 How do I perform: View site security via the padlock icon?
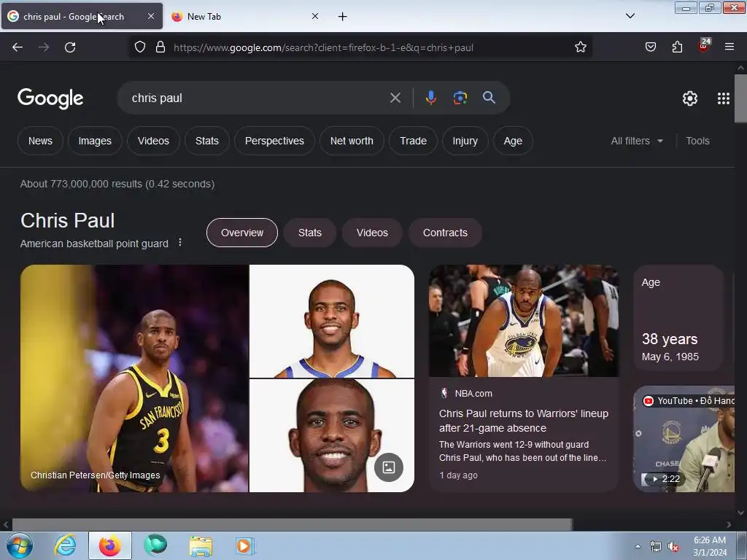160,47
